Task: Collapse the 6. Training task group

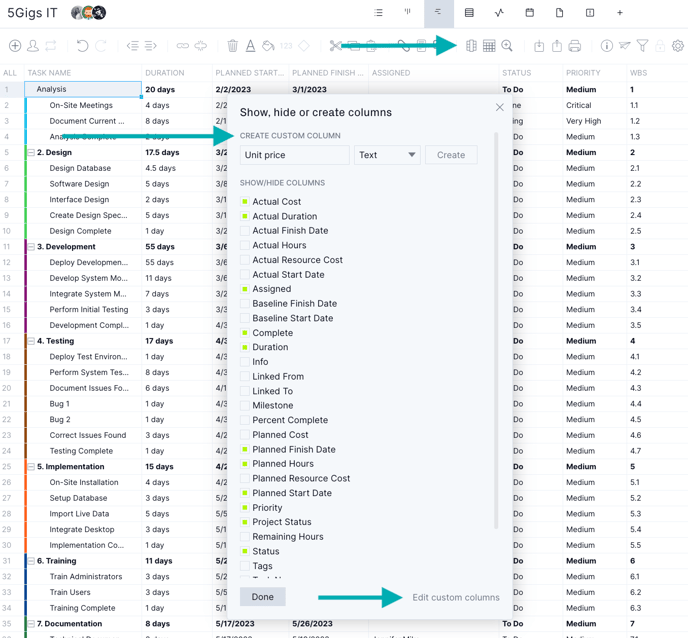Action: click(x=31, y=561)
